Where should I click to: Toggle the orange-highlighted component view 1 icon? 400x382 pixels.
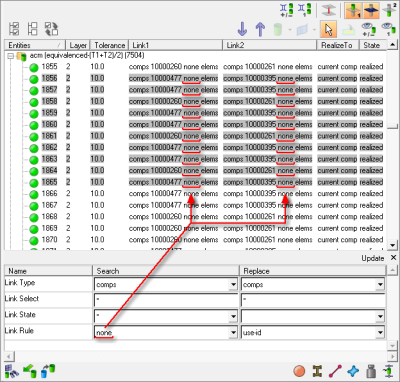pyautogui.click(x=353, y=10)
